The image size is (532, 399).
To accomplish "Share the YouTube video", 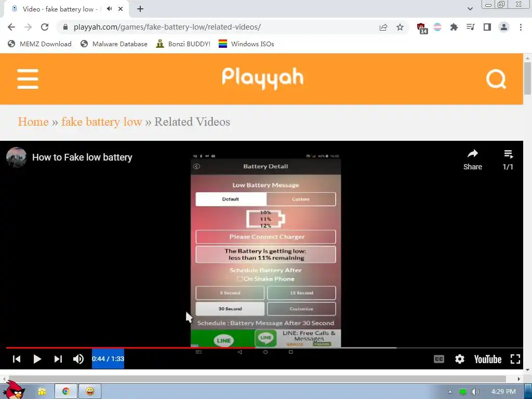I will pyautogui.click(x=473, y=159).
